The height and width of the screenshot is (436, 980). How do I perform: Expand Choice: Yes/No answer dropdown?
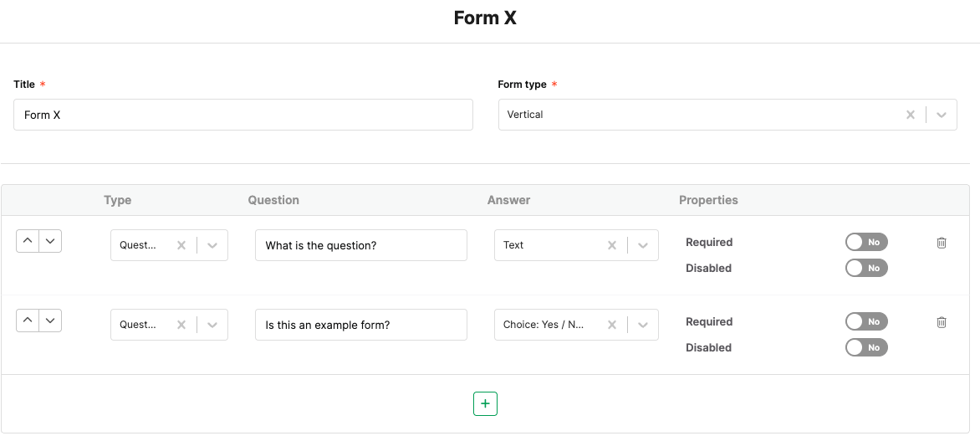(643, 325)
